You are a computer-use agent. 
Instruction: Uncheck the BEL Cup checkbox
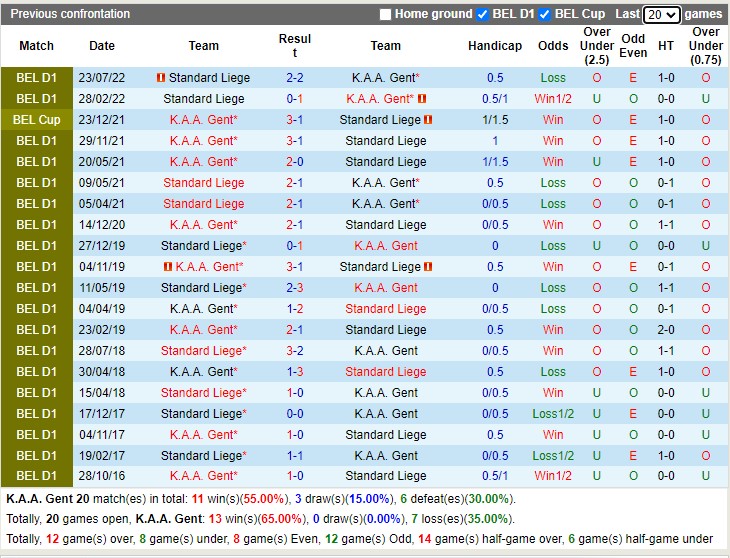coord(544,14)
